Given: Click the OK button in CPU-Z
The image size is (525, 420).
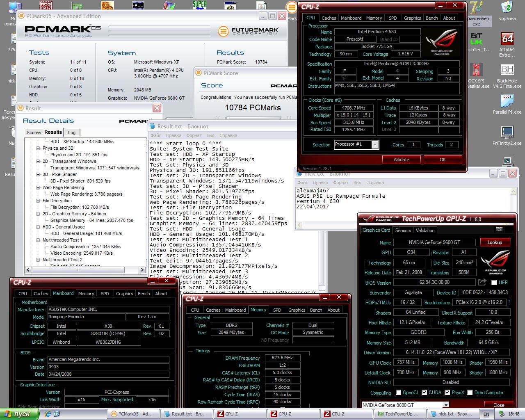Looking at the screenshot, I should [x=443, y=160].
